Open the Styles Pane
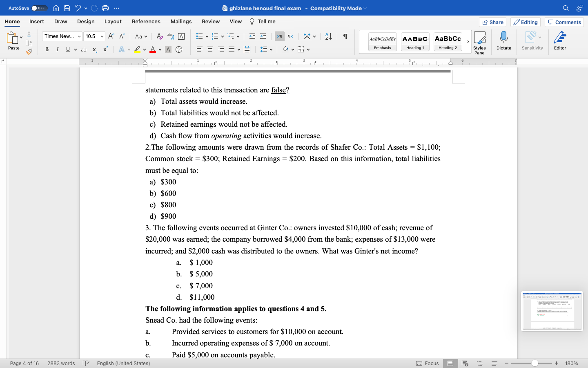The width and height of the screenshot is (588, 368). pyautogui.click(x=479, y=41)
